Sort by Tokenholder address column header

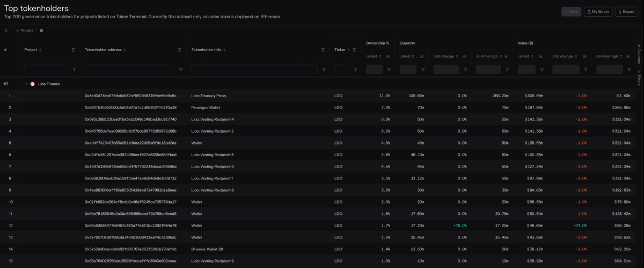106,50
